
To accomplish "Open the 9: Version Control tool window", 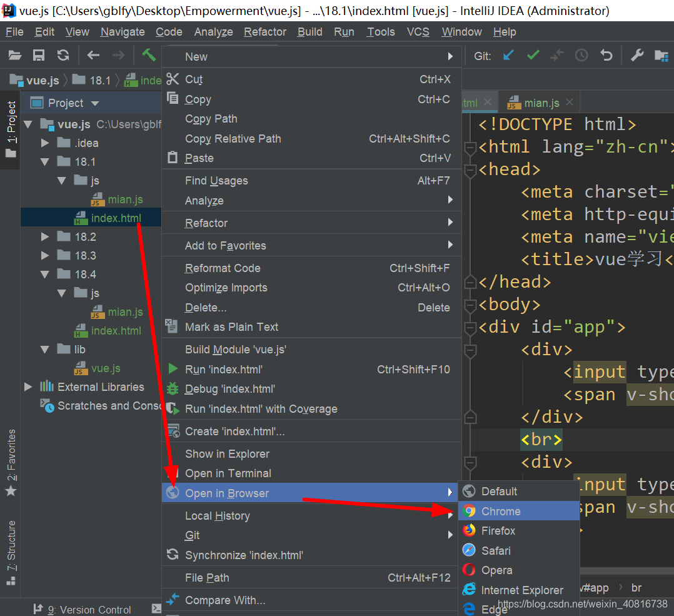I will click(x=82, y=609).
